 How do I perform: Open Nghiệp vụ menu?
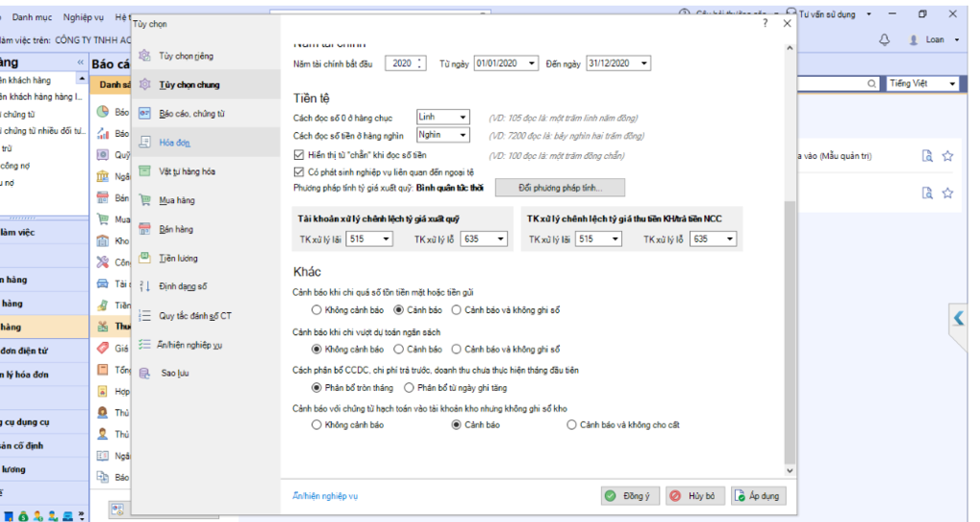pyautogui.click(x=83, y=17)
